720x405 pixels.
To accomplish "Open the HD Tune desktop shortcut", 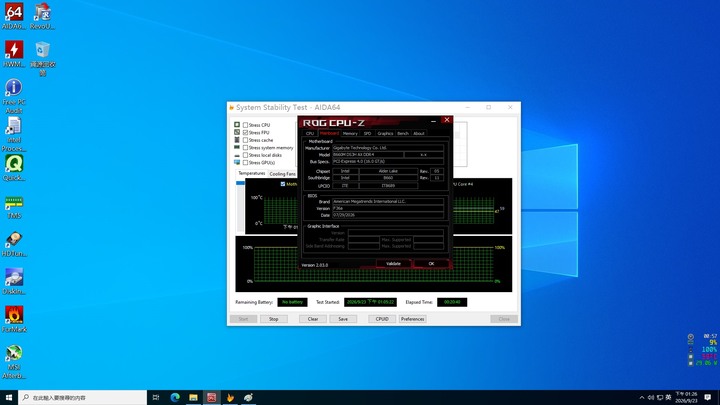I will [14, 244].
